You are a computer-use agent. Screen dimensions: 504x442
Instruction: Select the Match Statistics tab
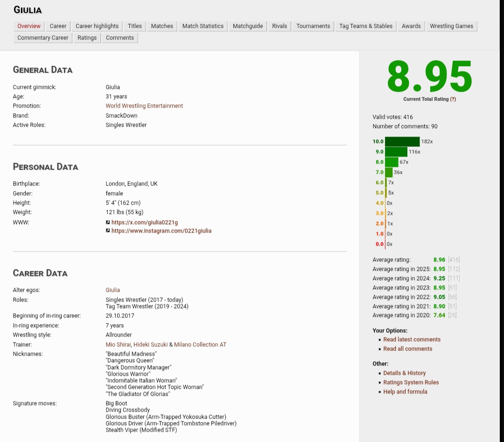click(203, 26)
